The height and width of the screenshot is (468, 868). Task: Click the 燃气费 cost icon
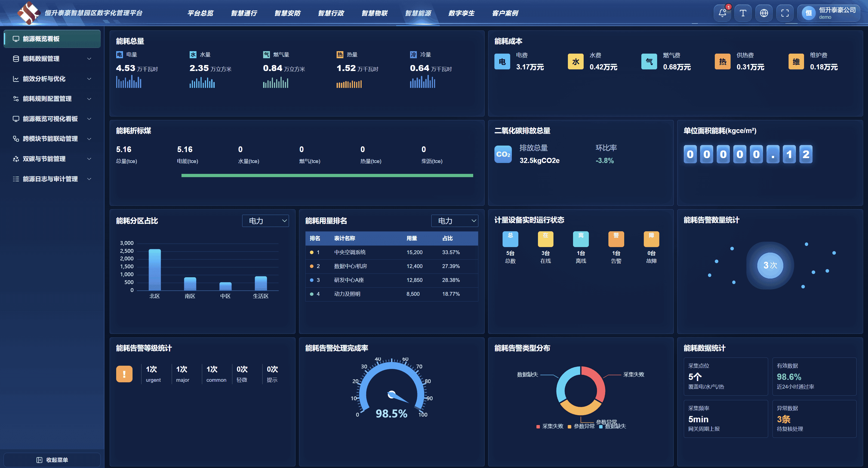[x=649, y=61]
